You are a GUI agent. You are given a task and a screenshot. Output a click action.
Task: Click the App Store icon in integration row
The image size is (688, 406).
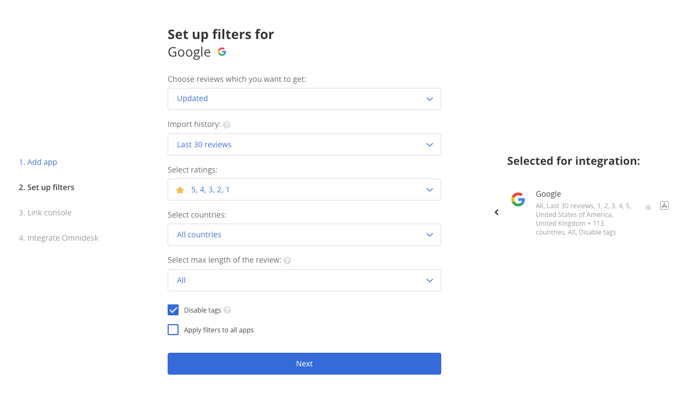pos(664,205)
